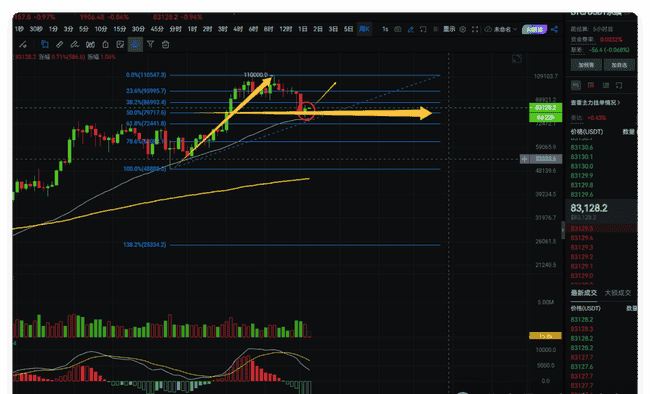
Task: Lock drawings using the padlock icon
Action: 105,44
